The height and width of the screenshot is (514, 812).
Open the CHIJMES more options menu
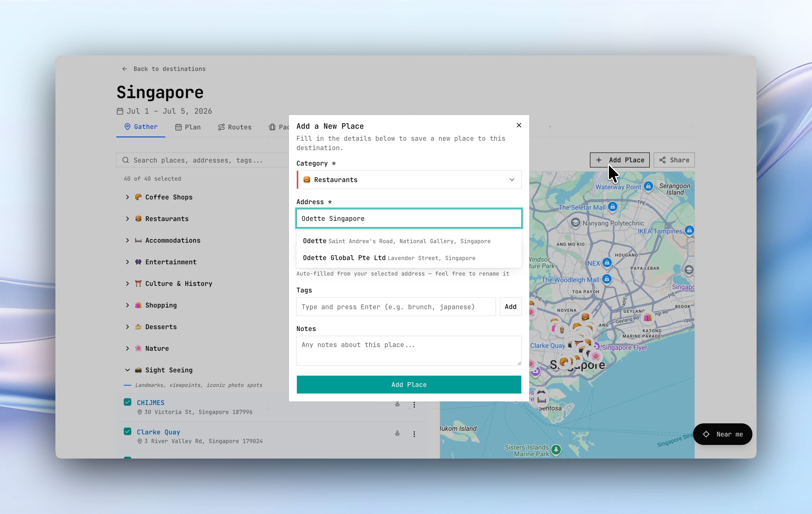point(414,404)
